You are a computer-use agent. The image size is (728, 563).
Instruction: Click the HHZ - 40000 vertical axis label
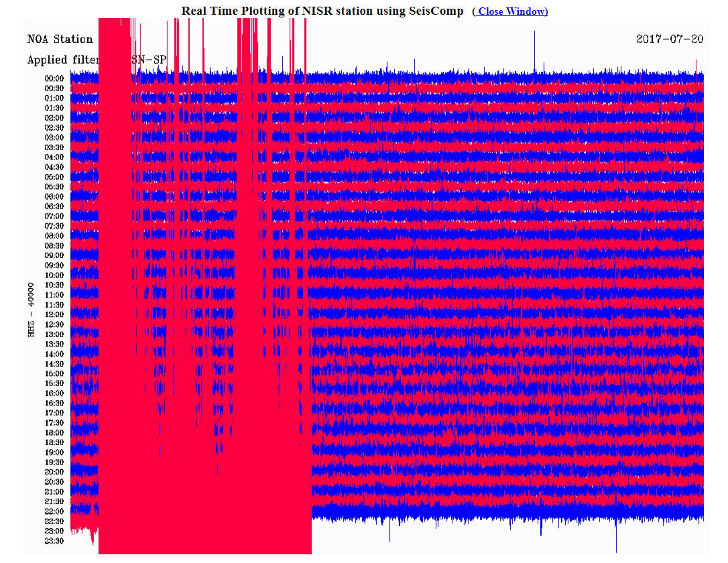pos(32,309)
